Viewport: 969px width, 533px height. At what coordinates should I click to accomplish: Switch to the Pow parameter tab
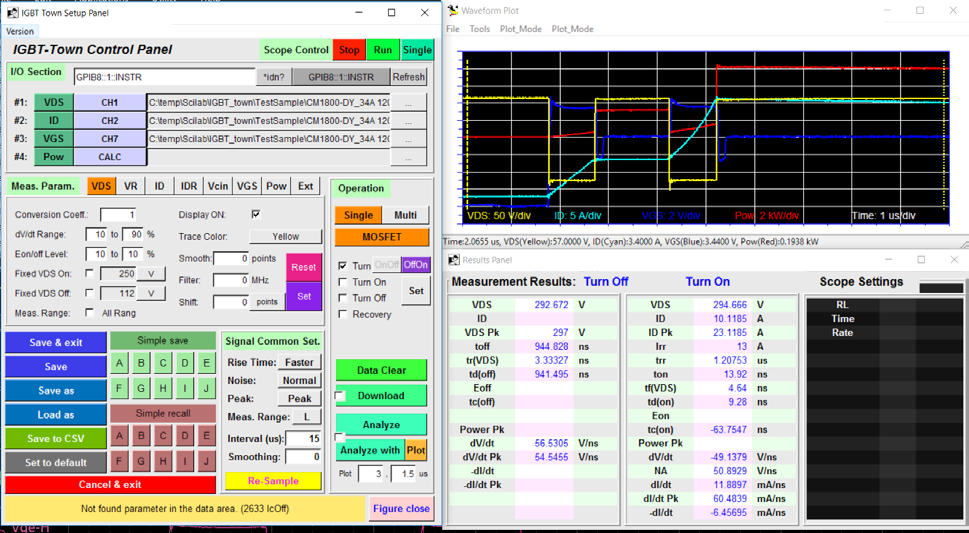point(276,185)
